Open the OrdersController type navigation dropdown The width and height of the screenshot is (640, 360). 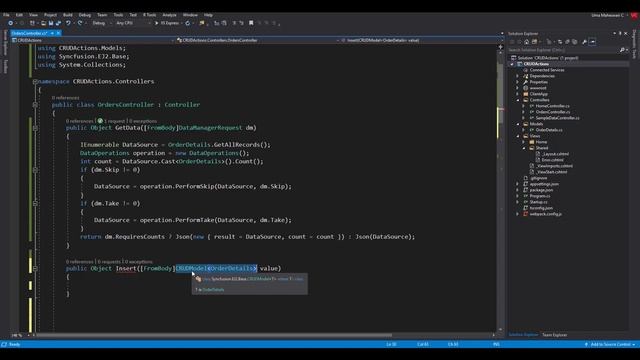coord(258,40)
